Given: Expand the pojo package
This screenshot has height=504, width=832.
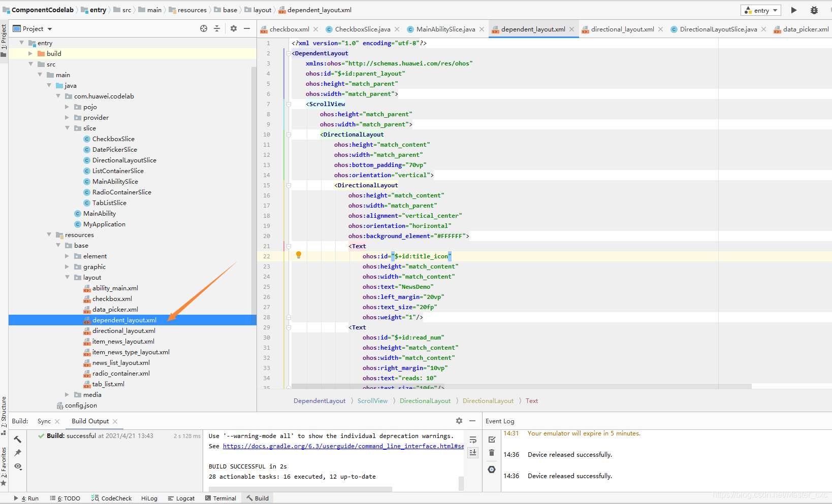Looking at the screenshot, I should pos(67,107).
